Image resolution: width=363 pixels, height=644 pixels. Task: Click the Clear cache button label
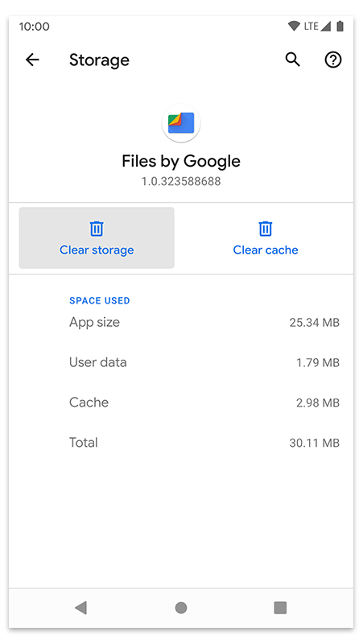[266, 250]
